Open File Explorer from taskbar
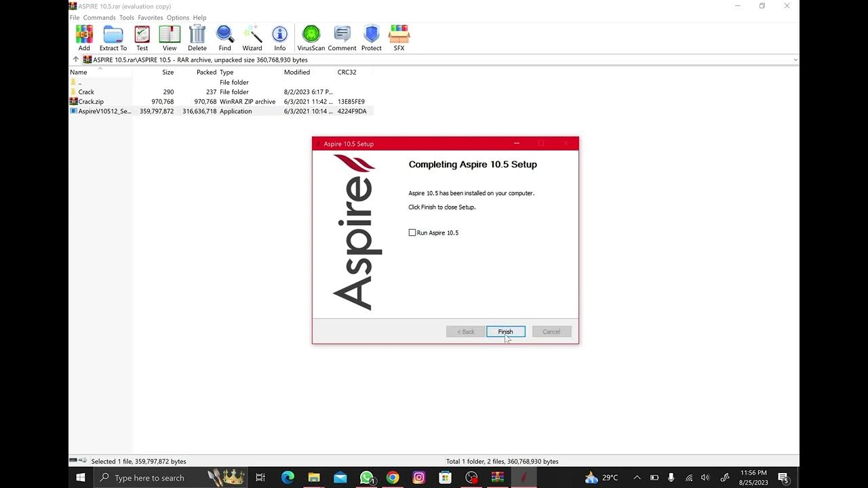 click(314, 478)
